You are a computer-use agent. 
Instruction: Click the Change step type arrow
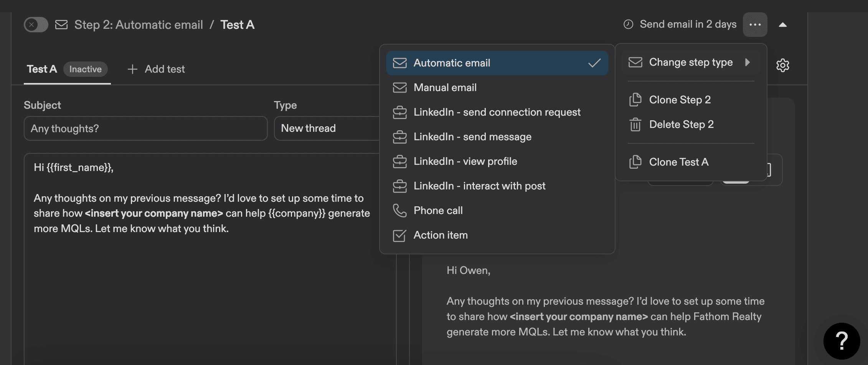pyautogui.click(x=748, y=62)
